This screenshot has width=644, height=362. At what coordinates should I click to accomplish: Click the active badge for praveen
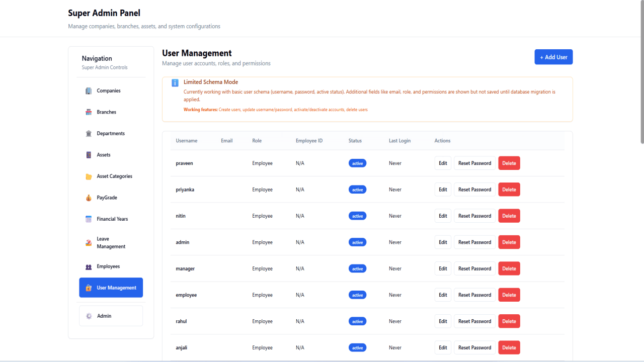pos(357,163)
